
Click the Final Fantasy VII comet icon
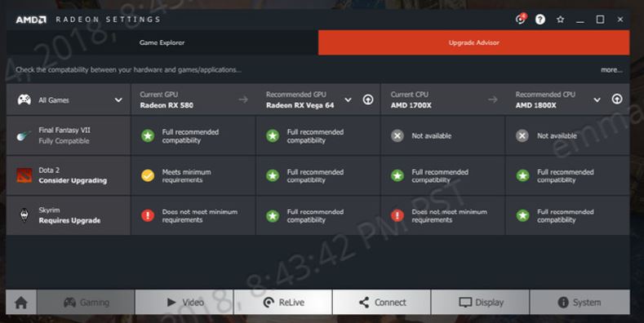24,135
